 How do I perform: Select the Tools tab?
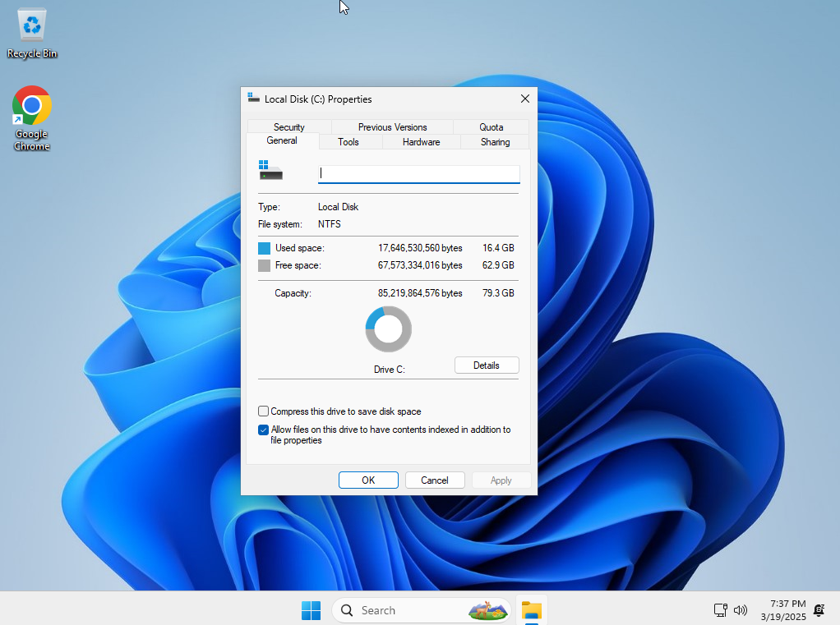tap(348, 142)
